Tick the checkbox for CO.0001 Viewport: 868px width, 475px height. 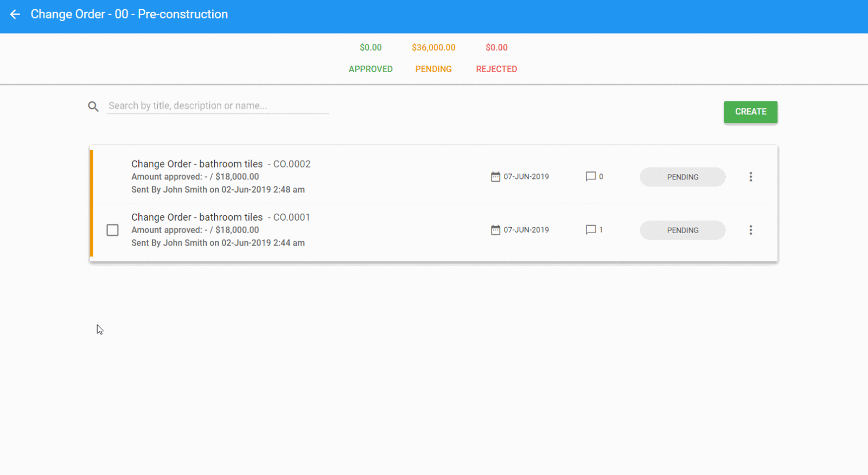[x=112, y=230]
